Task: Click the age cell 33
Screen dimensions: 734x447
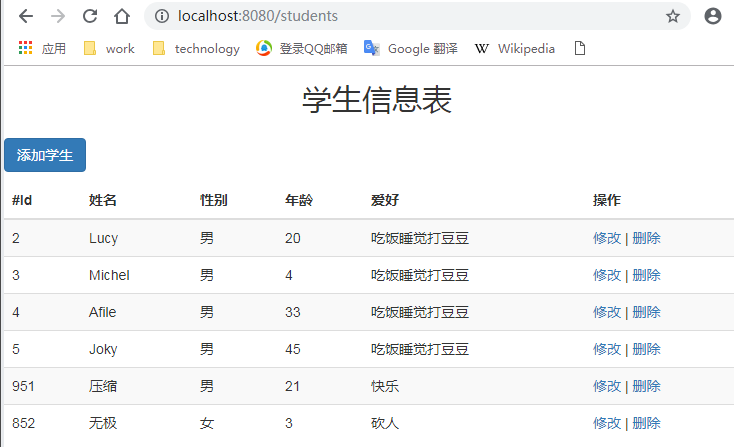Action: [293, 312]
